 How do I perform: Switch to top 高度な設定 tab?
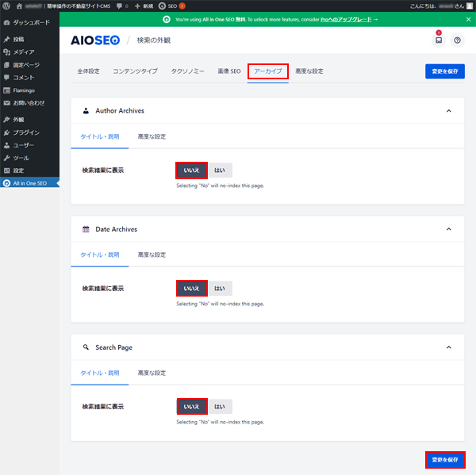[x=309, y=71]
